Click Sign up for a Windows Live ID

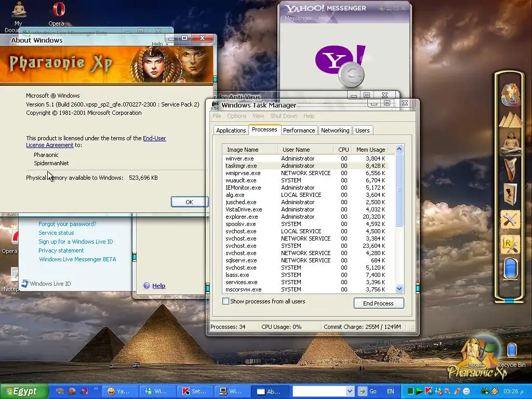76,242
